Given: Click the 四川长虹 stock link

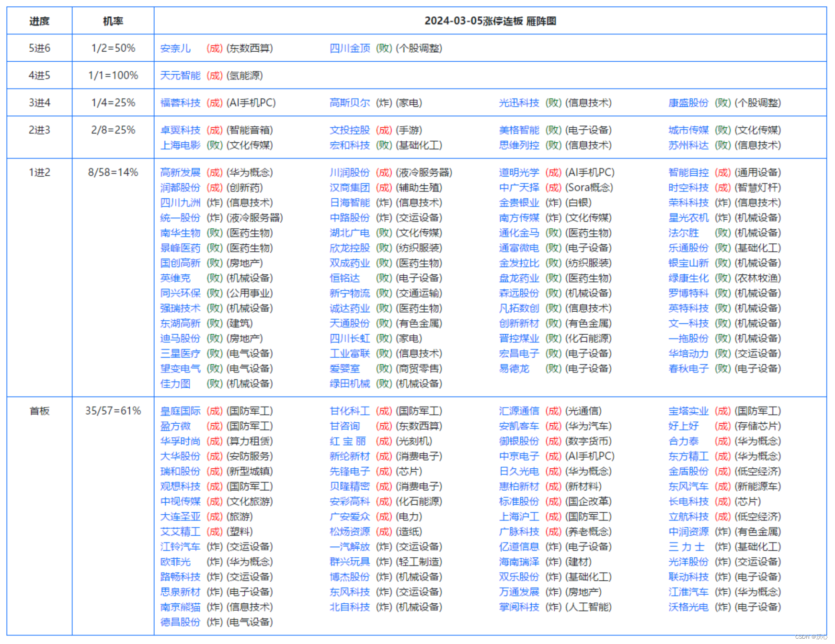Looking at the screenshot, I should click(350, 339).
